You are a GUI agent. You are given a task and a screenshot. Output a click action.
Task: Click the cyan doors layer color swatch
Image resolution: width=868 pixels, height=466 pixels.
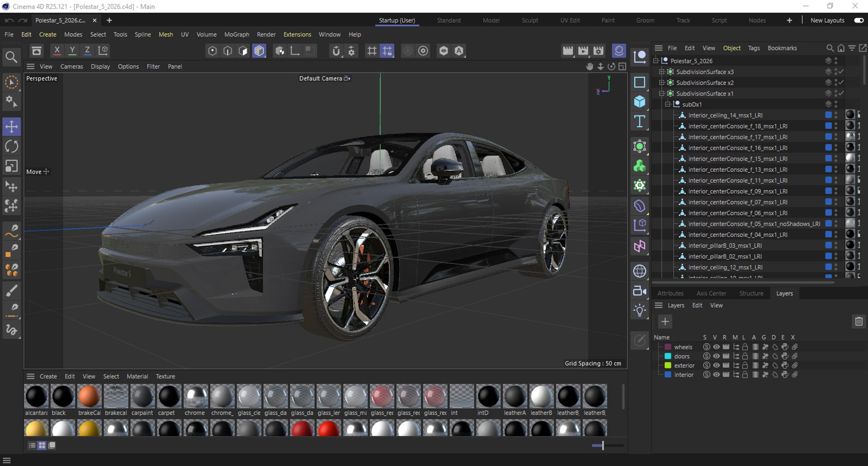[668, 356]
